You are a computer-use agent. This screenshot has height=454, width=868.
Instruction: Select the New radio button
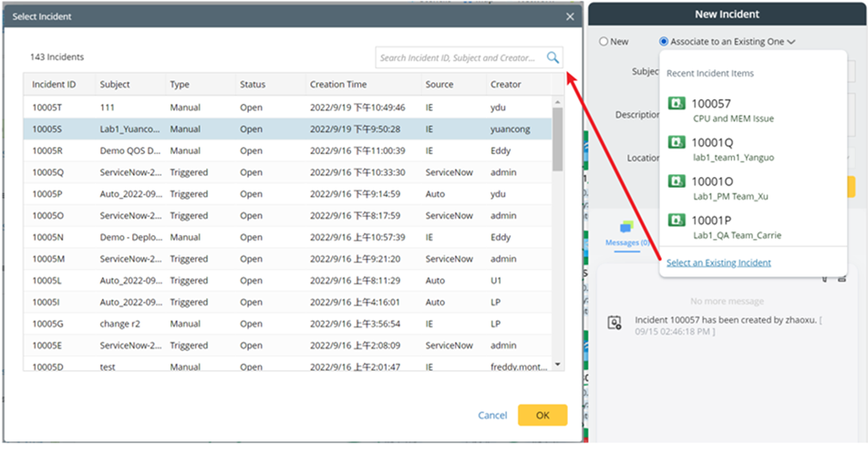pyautogui.click(x=604, y=42)
